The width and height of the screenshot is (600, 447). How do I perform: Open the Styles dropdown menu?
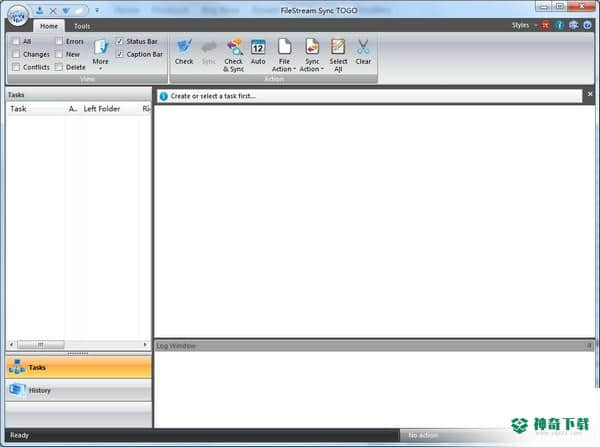[524, 26]
